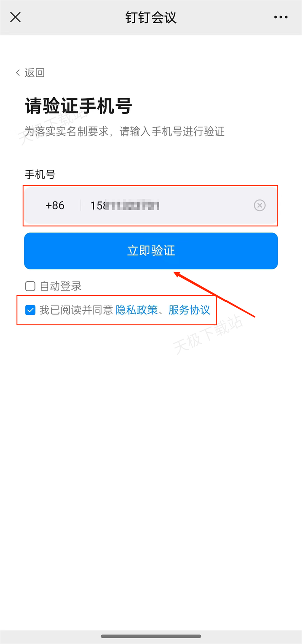
Task: Close the 钉钉会议 page using X icon
Action: 16,17
